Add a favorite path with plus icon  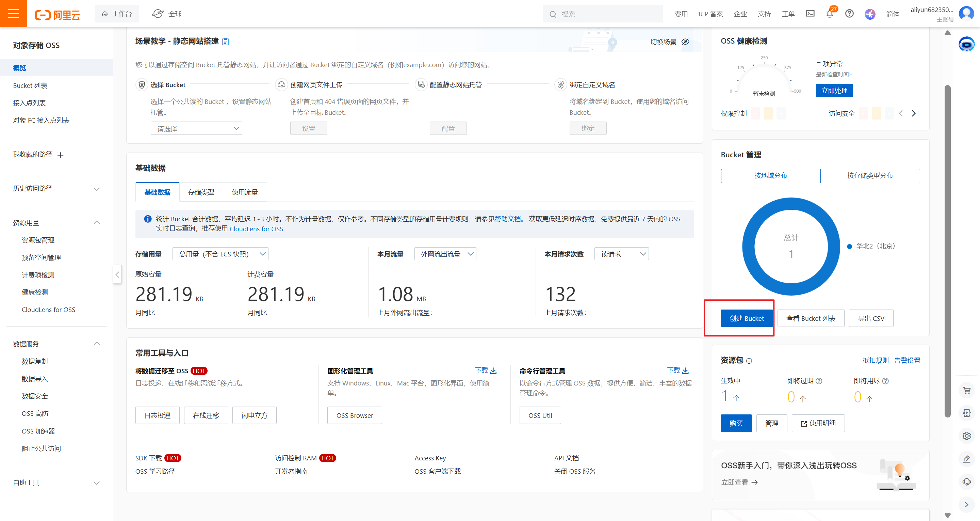click(61, 155)
